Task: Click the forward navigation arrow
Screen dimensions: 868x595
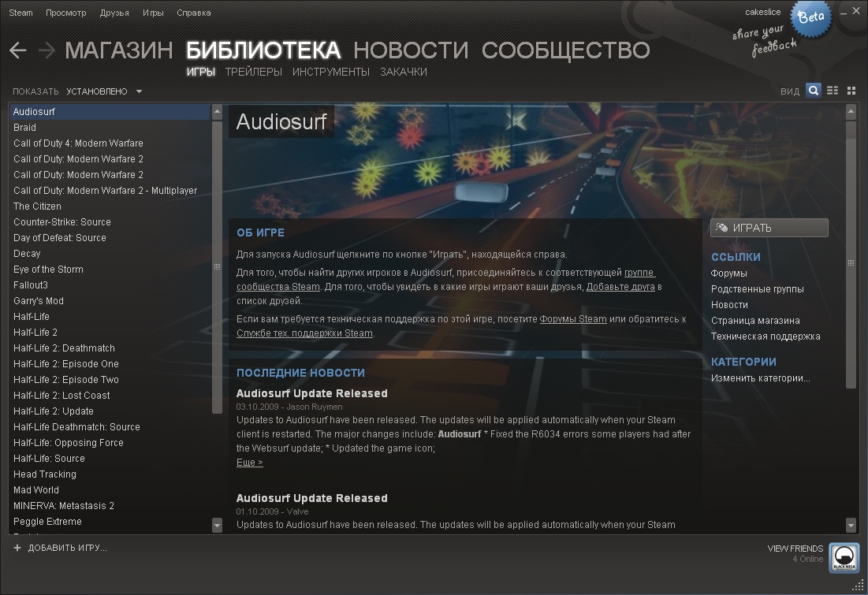Action: [47, 50]
